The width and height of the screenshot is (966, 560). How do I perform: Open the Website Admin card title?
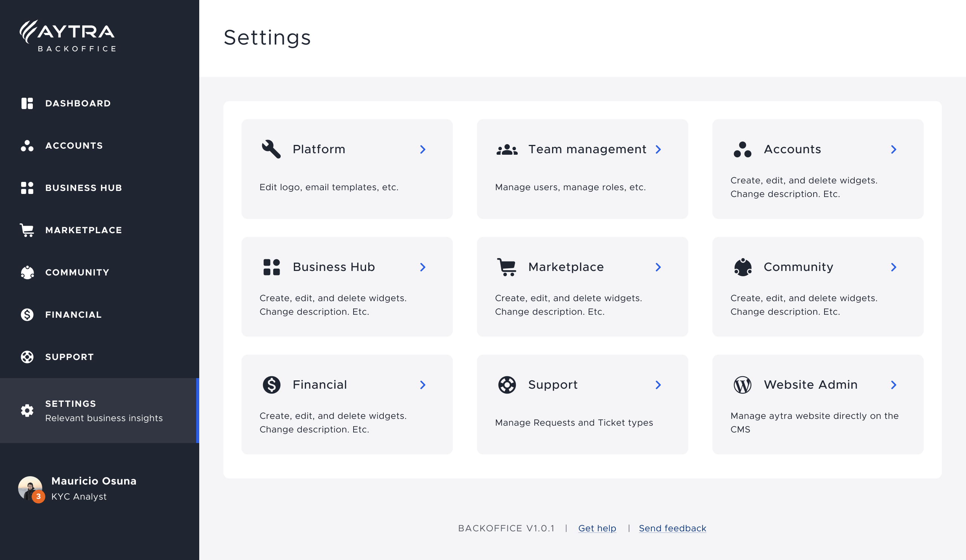[811, 385]
